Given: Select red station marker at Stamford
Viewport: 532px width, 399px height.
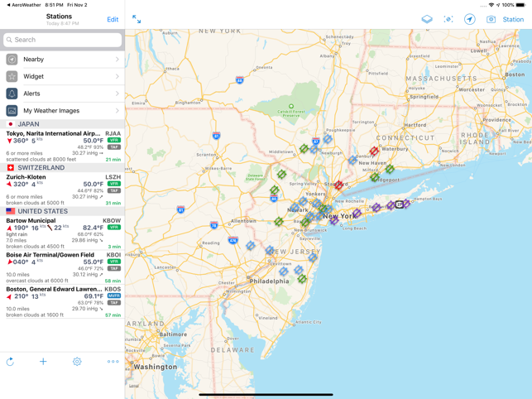Looking at the screenshot, I should click(338, 185).
